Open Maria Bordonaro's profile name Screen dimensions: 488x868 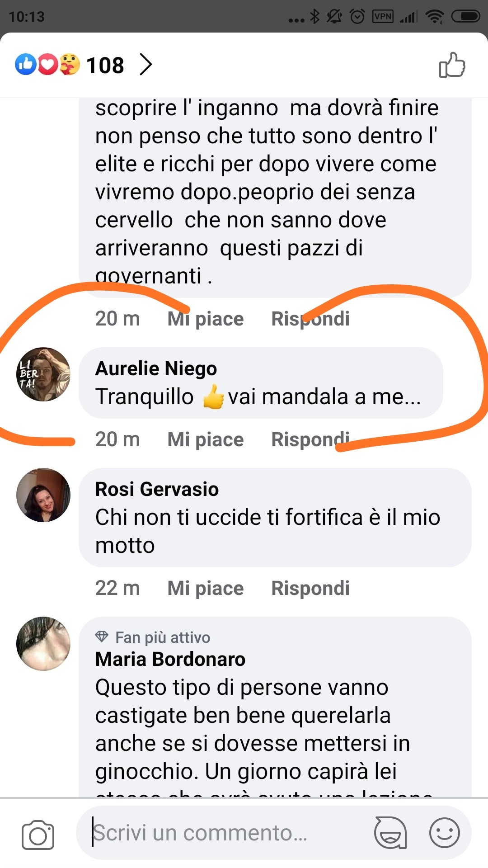click(x=170, y=659)
